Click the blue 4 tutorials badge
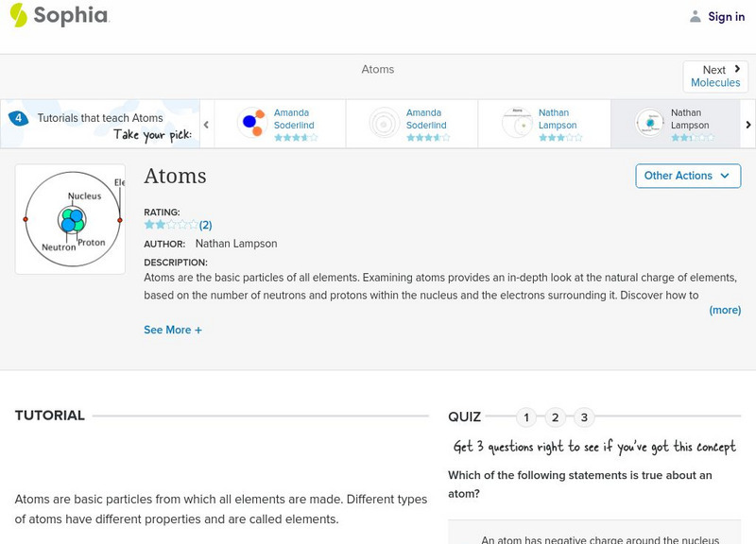This screenshot has height=544, width=756. pyautogui.click(x=21, y=117)
